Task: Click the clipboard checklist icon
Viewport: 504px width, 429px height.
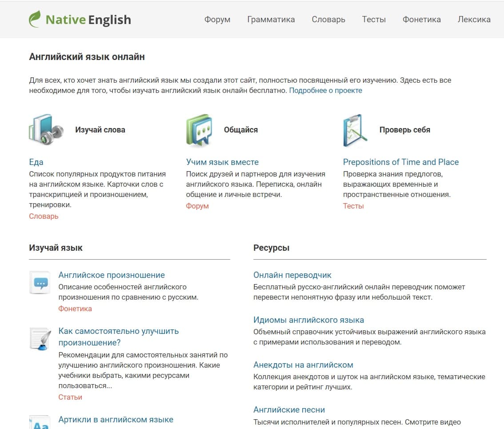Action: coord(355,130)
